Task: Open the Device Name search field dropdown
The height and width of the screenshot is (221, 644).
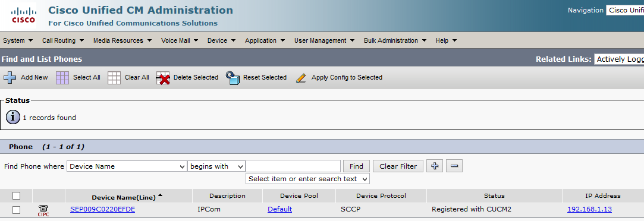Action: 127,166
